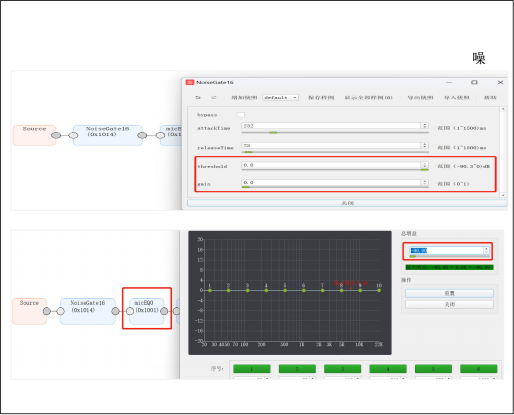Toggle the bypass checkbox

[x=241, y=115]
